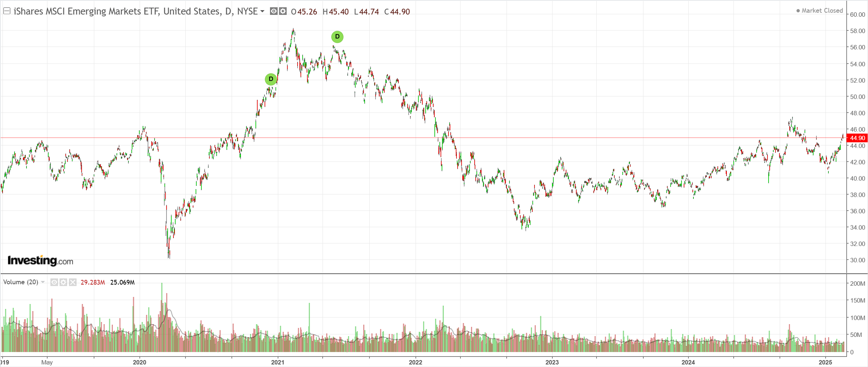The height and width of the screenshot is (367, 868).
Task: Click the high value 45.40
Action: click(x=339, y=12)
